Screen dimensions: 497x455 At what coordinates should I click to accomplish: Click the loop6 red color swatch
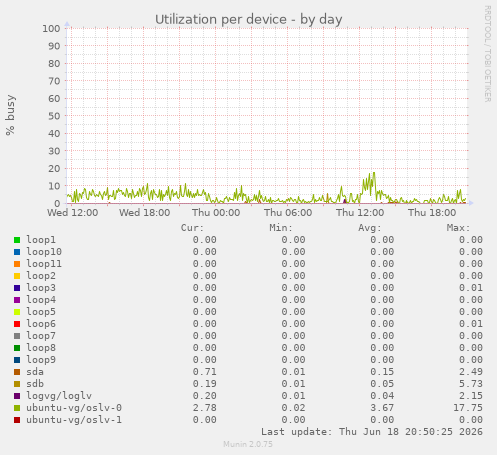(x=17, y=324)
